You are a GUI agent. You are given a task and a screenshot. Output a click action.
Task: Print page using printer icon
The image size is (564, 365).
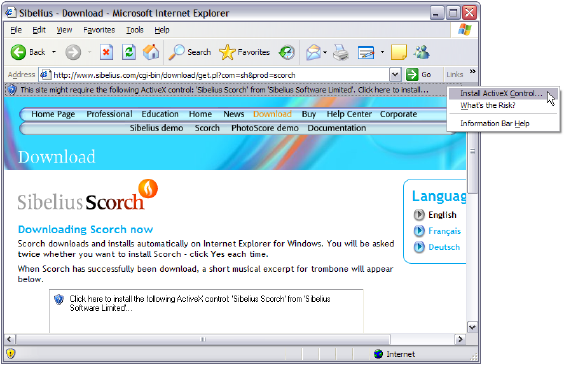(341, 53)
